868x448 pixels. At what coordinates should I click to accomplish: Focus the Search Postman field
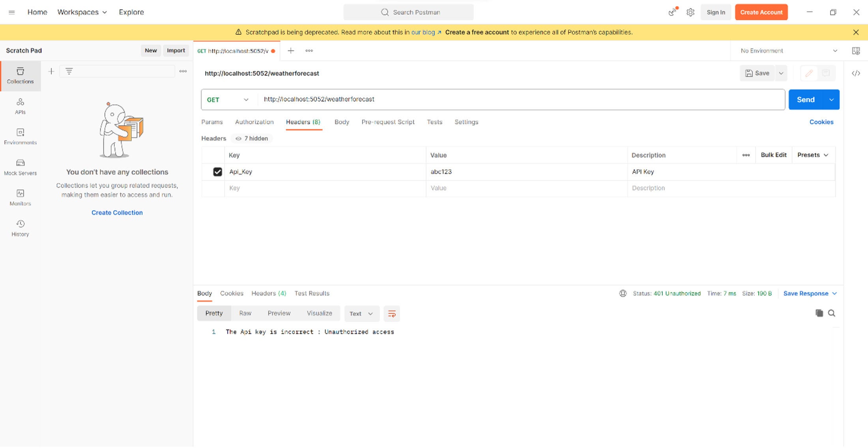click(408, 12)
